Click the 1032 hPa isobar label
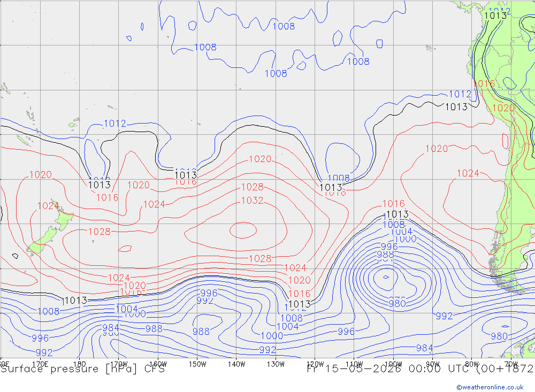Screen dimensions: 535x392 coord(252,200)
